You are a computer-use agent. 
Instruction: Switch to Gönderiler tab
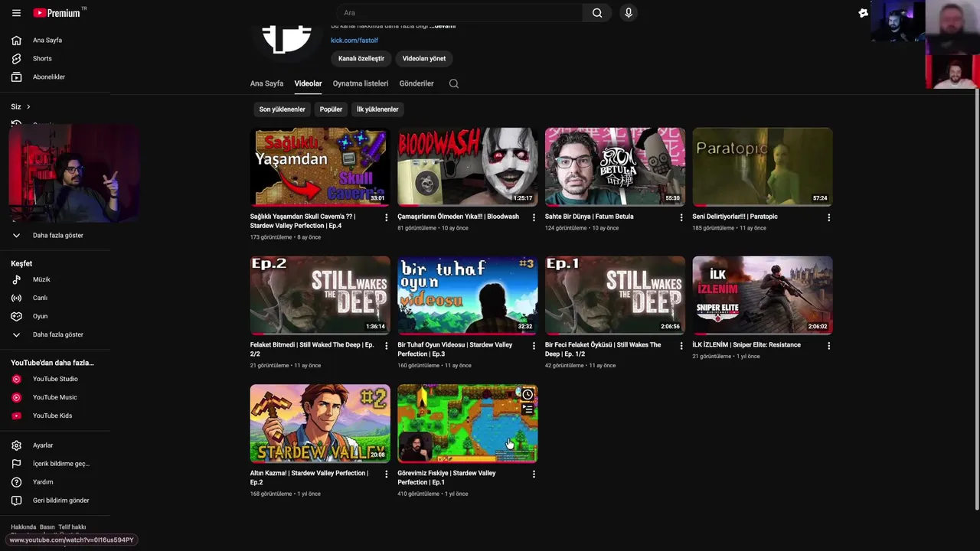(416, 83)
